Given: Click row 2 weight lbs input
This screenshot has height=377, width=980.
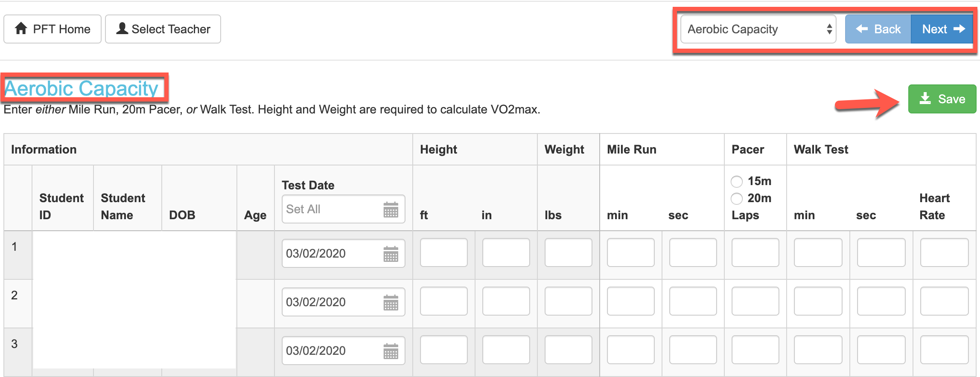Looking at the screenshot, I should coord(569,302).
